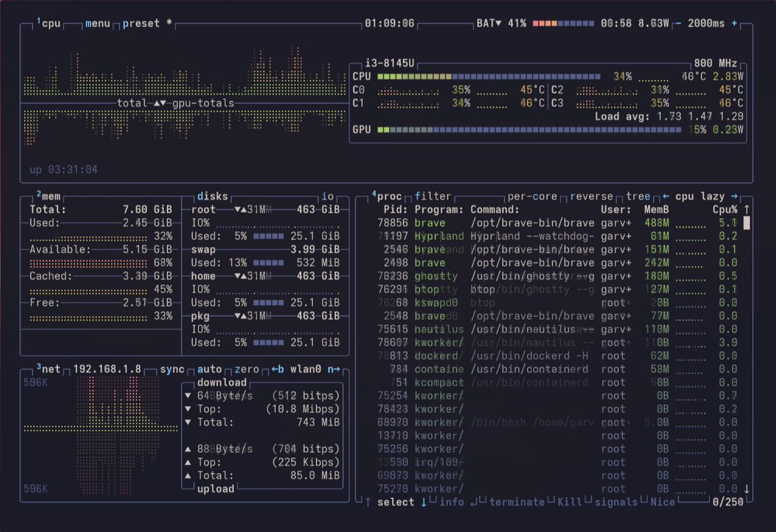Toggle the proc box label
Viewport: 776px width, 532px height.
point(387,196)
